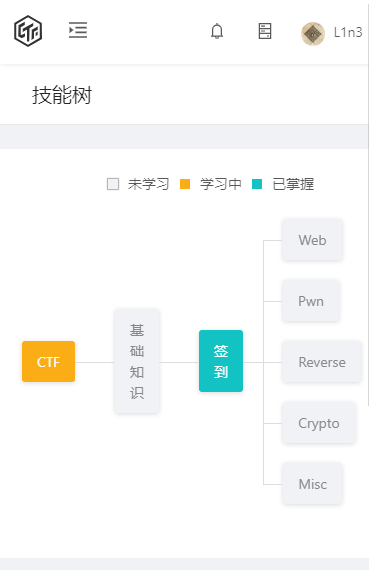
Task: Select the teal 签到 node
Action: tap(221, 361)
